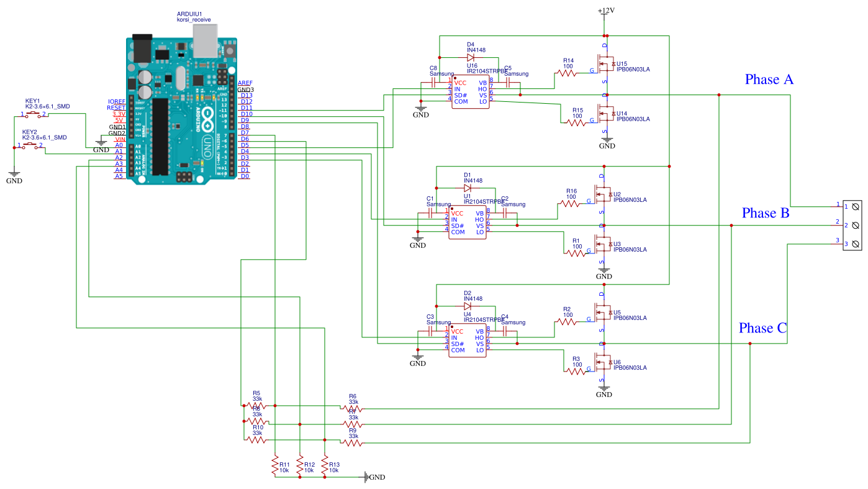Click the Phase A label
This screenshot has height=489, width=868.
tap(768, 79)
